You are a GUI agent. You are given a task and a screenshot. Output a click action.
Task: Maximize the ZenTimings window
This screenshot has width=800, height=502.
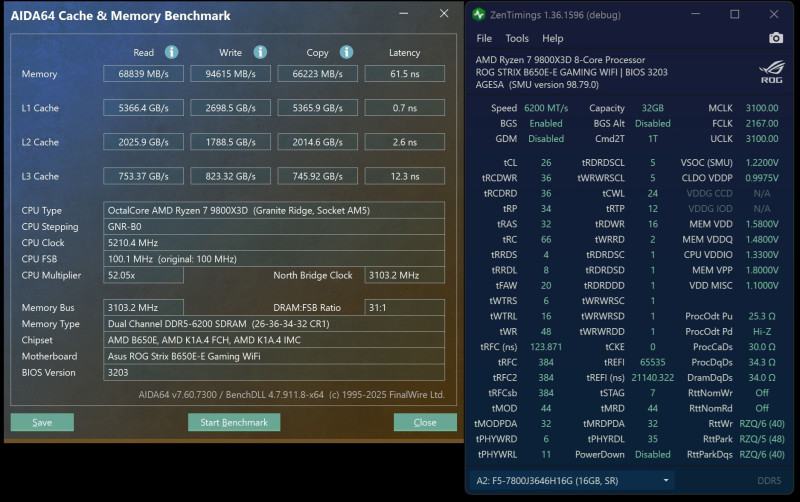pos(735,14)
